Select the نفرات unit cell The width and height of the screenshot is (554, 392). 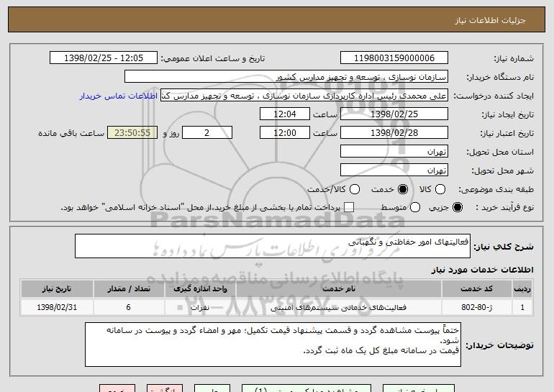pos(200,307)
